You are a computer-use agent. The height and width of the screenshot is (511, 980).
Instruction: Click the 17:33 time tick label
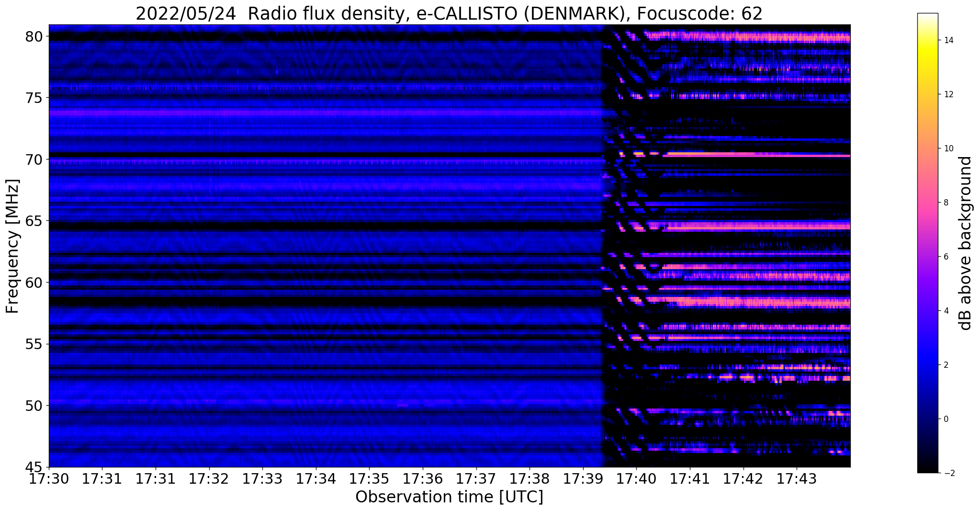click(x=262, y=479)
